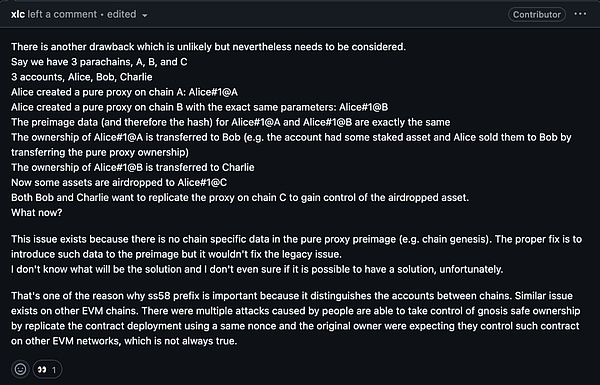Click the line about assets airdropped to Alice#1@C
The image size is (600, 385).
click(119, 182)
